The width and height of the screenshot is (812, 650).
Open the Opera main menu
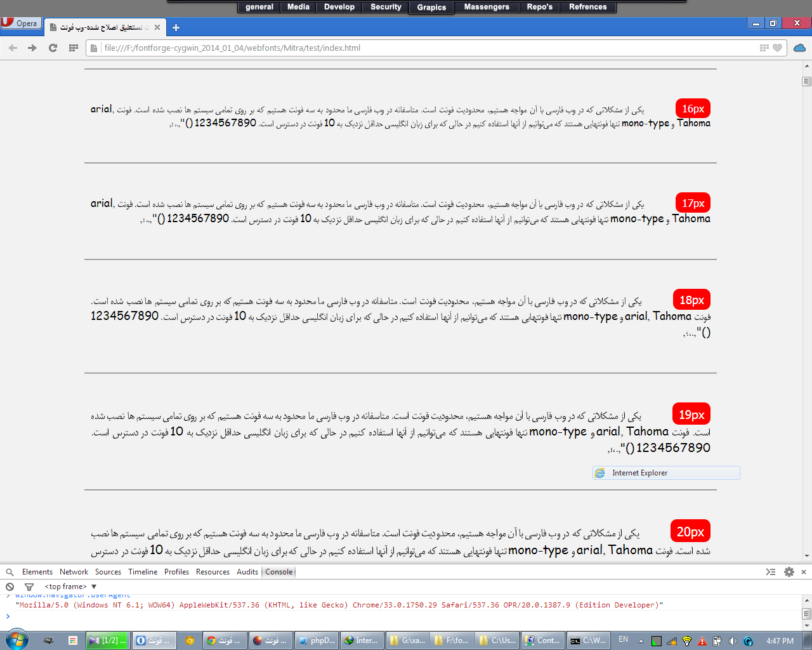[x=20, y=23]
